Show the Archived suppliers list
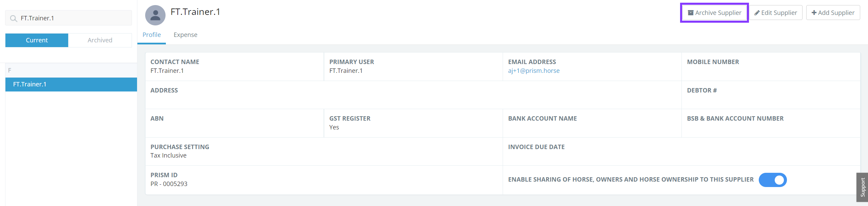Image resolution: width=868 pixels, height=206 pixels. click(100, 40)
